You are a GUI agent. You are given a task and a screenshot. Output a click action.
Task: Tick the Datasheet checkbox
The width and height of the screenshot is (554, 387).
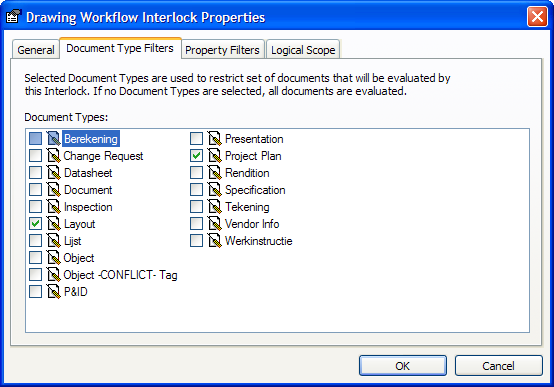point(35,172)
